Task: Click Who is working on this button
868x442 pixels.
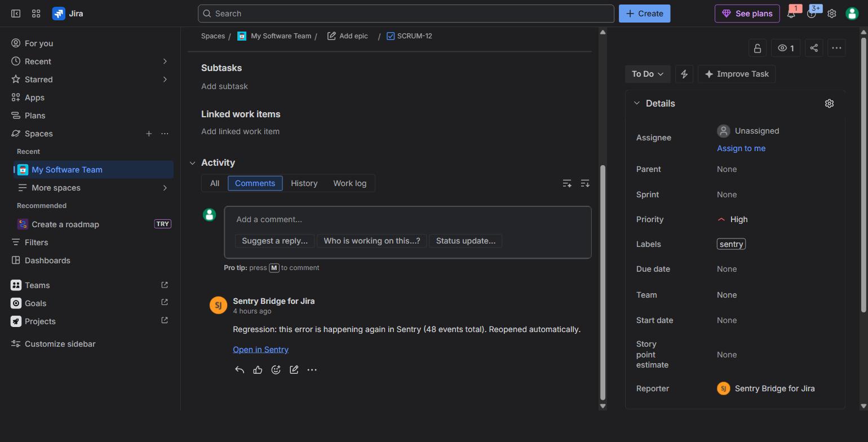Action: click(x=372, y=241)
